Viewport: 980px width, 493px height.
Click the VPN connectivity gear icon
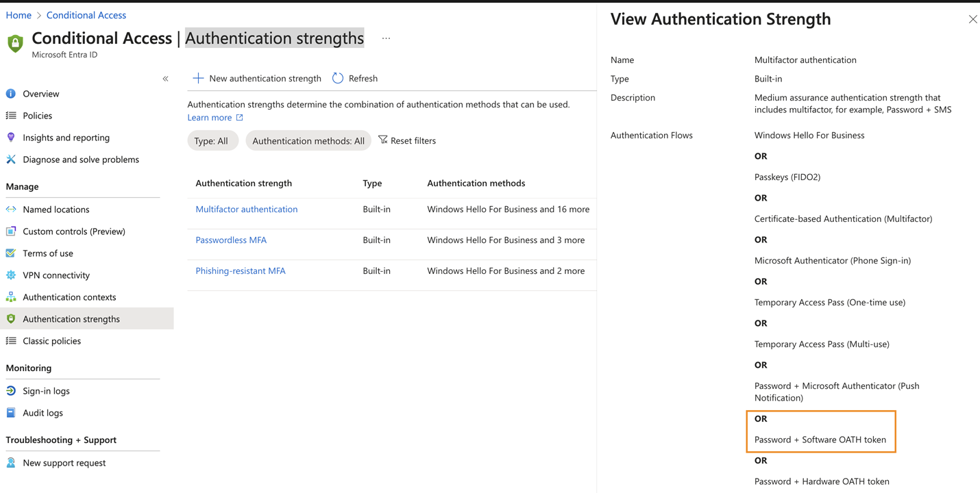click(11, 275)
